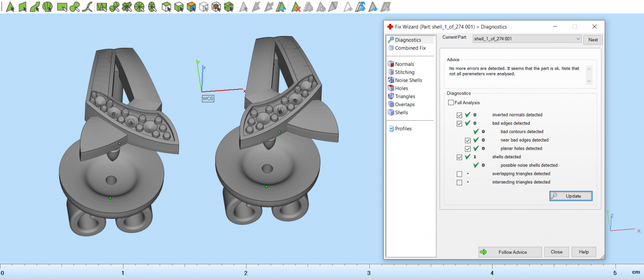
Task: Open the Holes fix page
Action: click(x=401, y=89)
